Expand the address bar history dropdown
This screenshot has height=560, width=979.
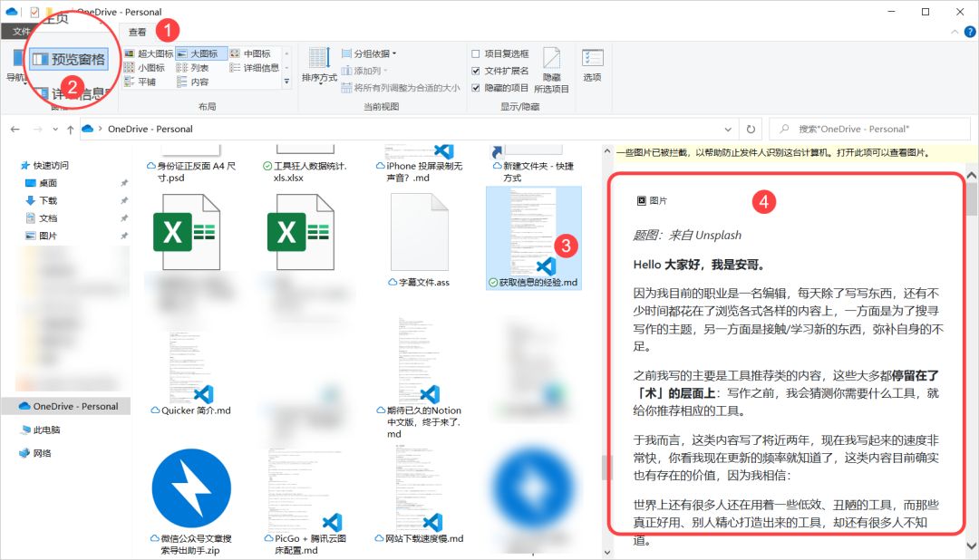coord(728,130)
